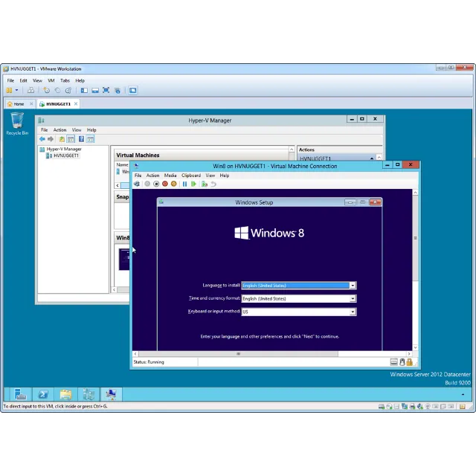Click the mouse icon in the VM Connection status bar
Screen dimensions: 476x476
(402, 362)
